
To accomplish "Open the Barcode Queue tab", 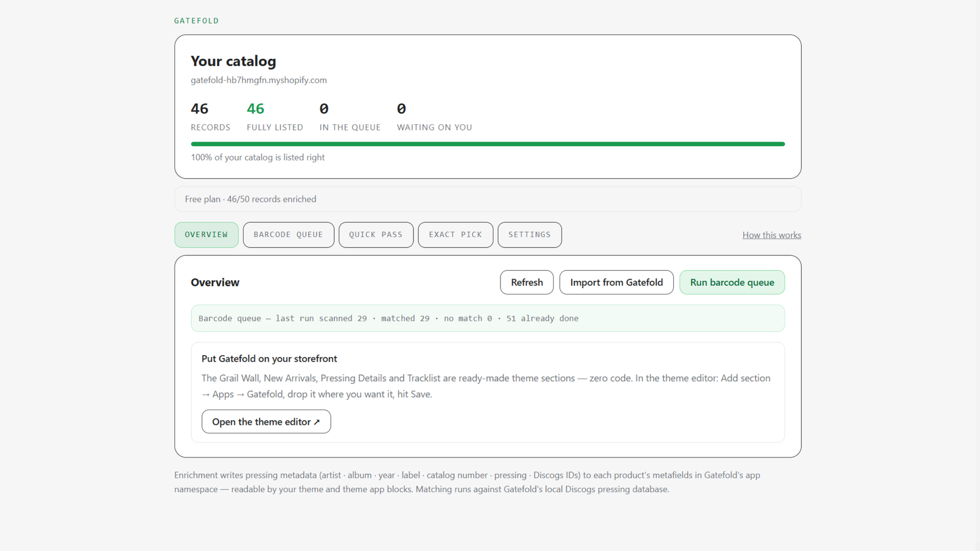I will pyautogui.click(x=288, y=234).
